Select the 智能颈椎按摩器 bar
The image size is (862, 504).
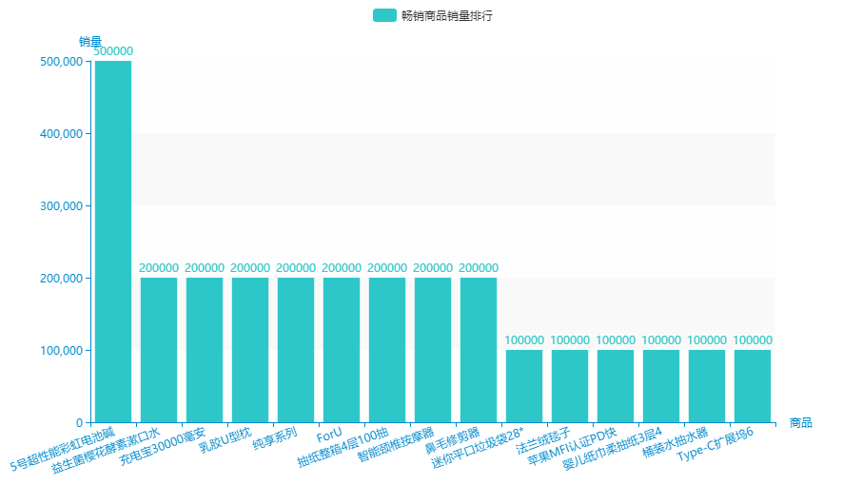[433, 350]
